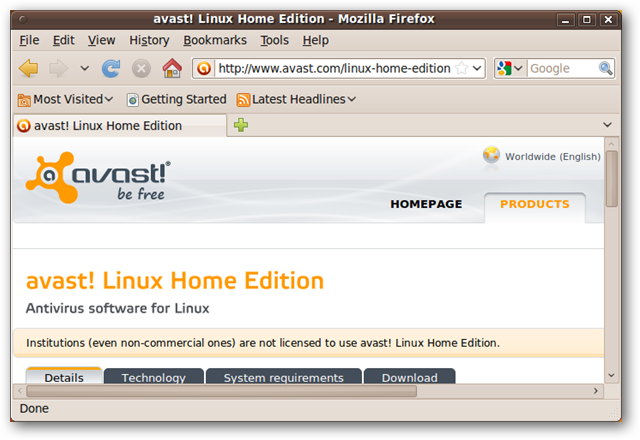This screenshot has height=440, width=640.
Task: Open the Getting Started bookmark
Action: pos(176,99)
